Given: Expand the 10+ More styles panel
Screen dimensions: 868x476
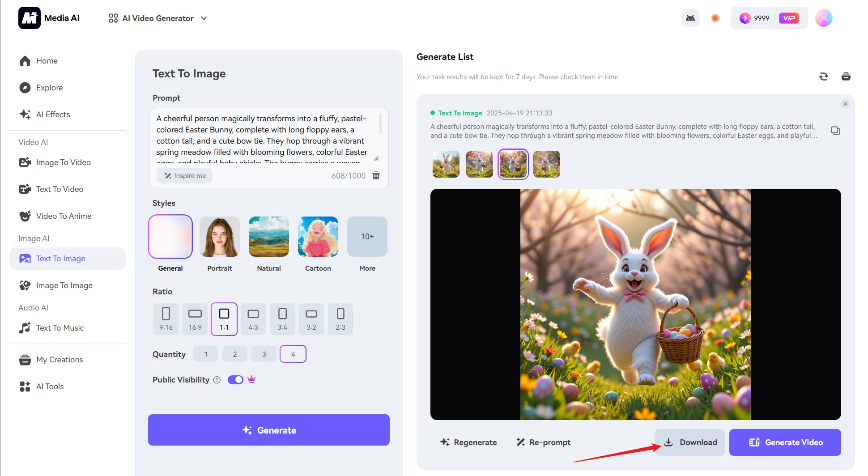Looking at the screenshot, I should 367,237.
